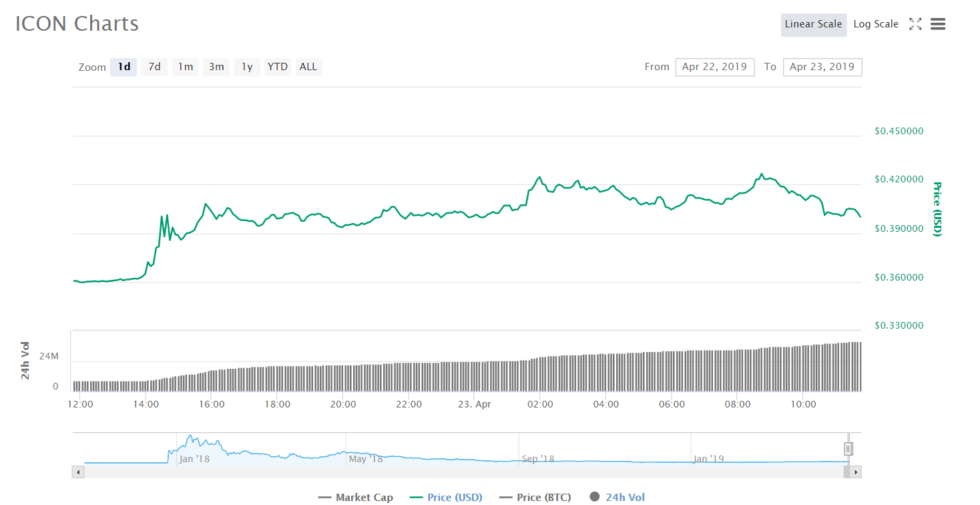Select the 1m zoom range

click(186, 67)
